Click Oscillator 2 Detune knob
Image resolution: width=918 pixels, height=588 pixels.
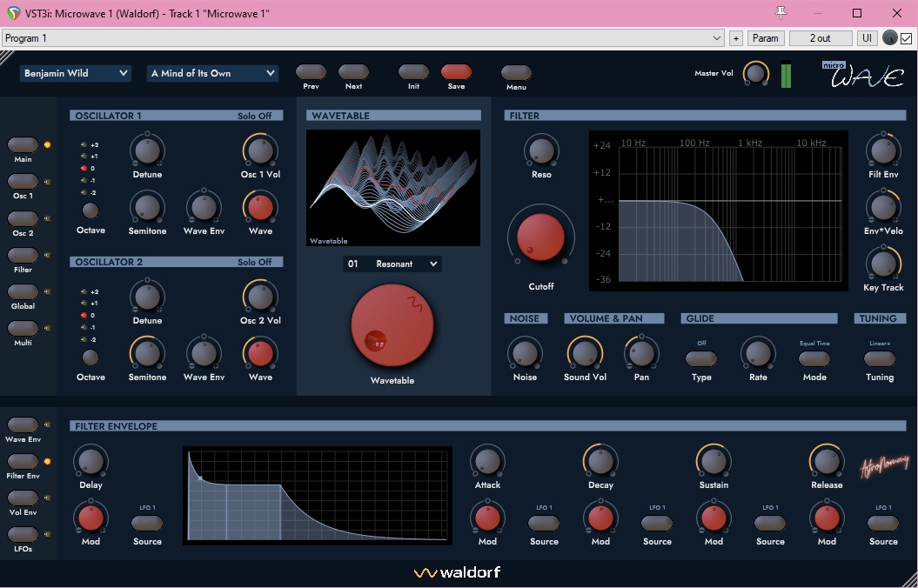pyautogui.click(x=147, y=297)
